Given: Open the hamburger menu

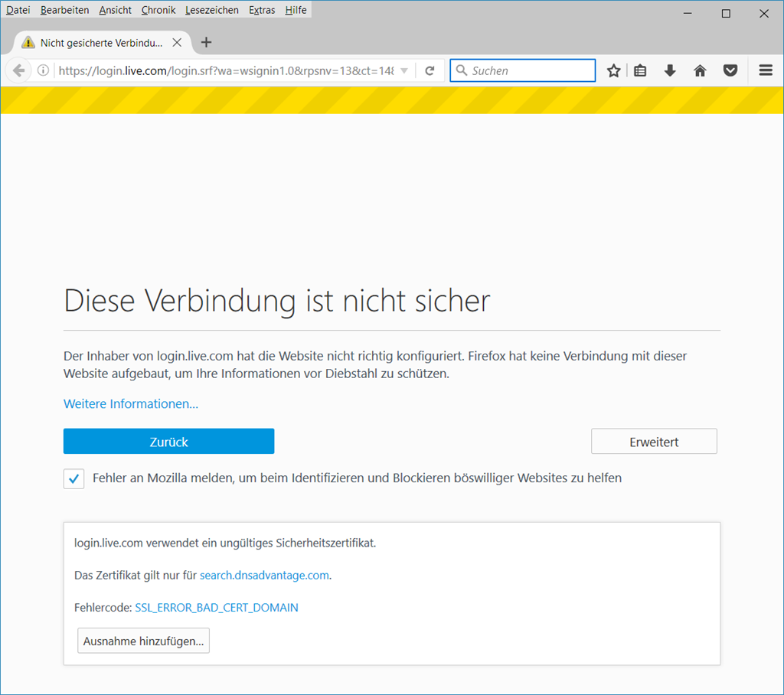Looking at the screenshot, I should coord(766,70).
